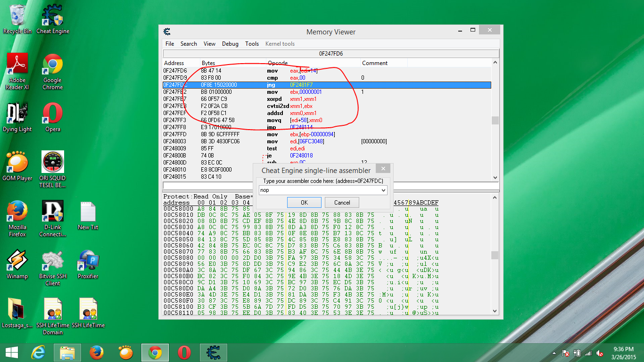Select the ORI SQUID TESEL desktop icon
Viewport: 644px width, 362px height.
53,169
